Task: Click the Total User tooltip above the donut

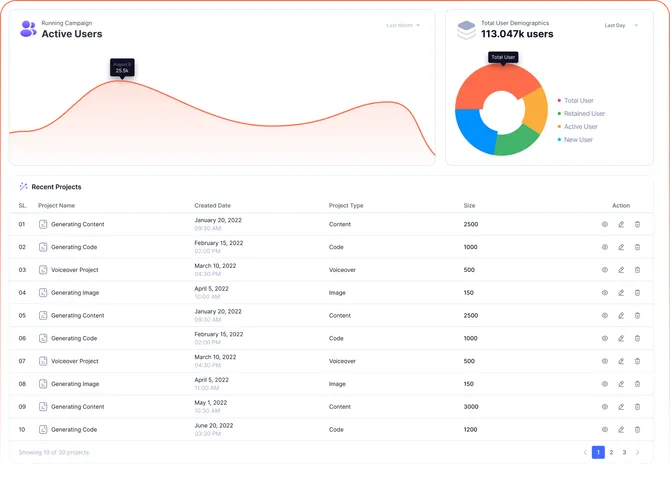Action: pos(503,58)
